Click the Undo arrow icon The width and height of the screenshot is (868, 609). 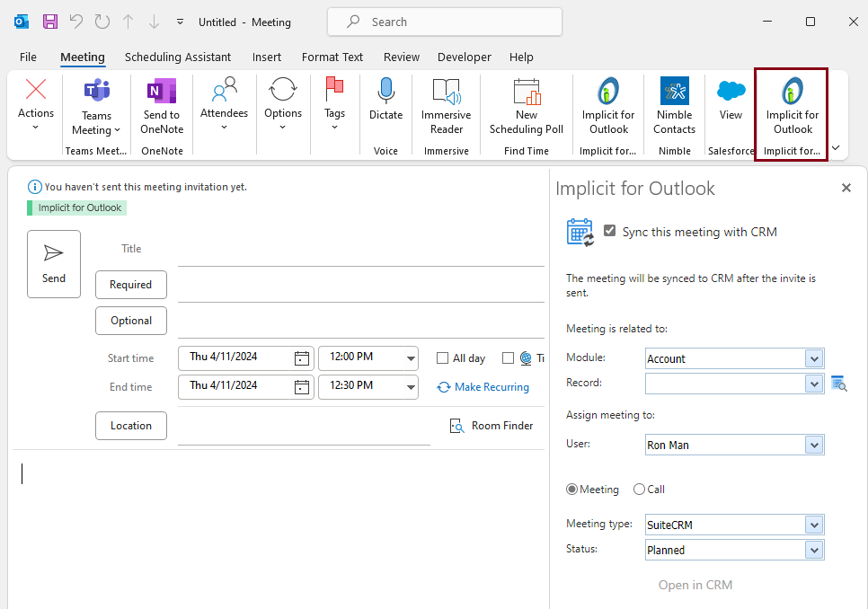(x=76, y=22)
